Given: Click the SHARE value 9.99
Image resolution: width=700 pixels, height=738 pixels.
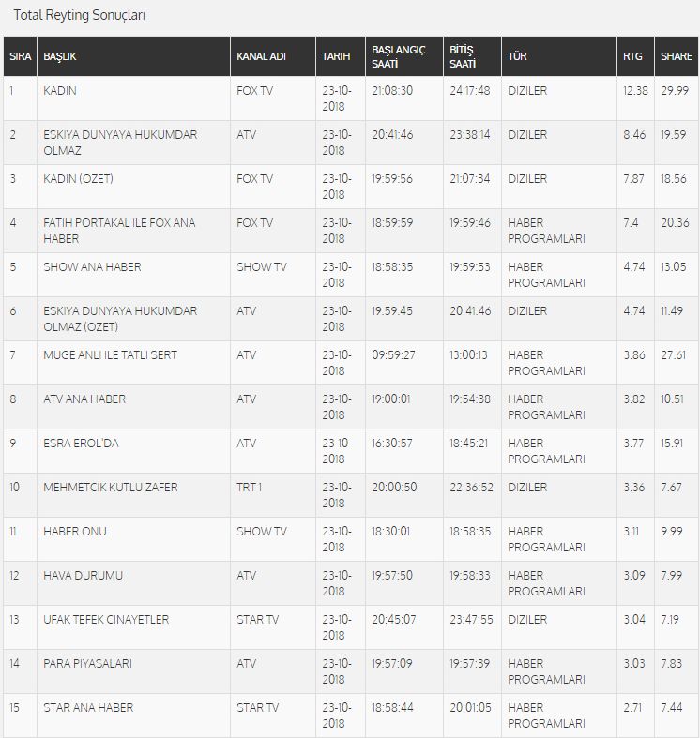Looking at the screenshot, I should tap(672, 532).
